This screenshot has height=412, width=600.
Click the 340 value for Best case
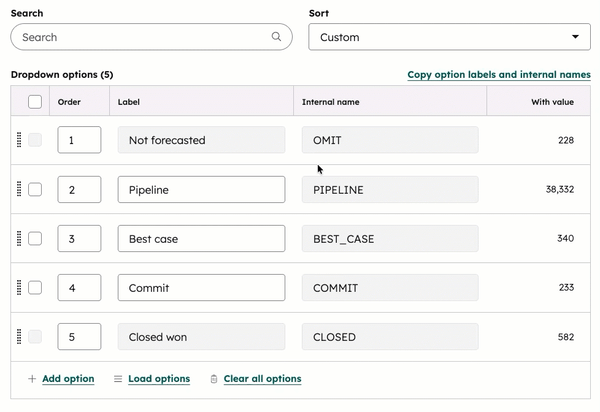click(x=566, y=238)
